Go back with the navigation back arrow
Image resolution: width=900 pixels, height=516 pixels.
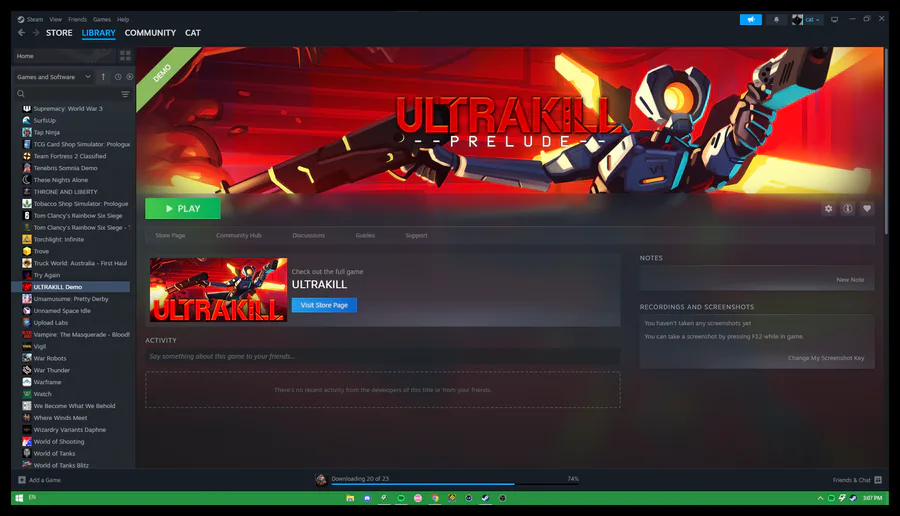pos(21,33)
